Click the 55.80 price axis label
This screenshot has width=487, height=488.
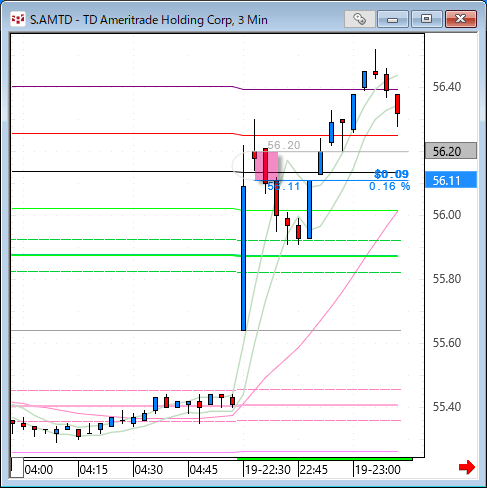coord(447,279)
